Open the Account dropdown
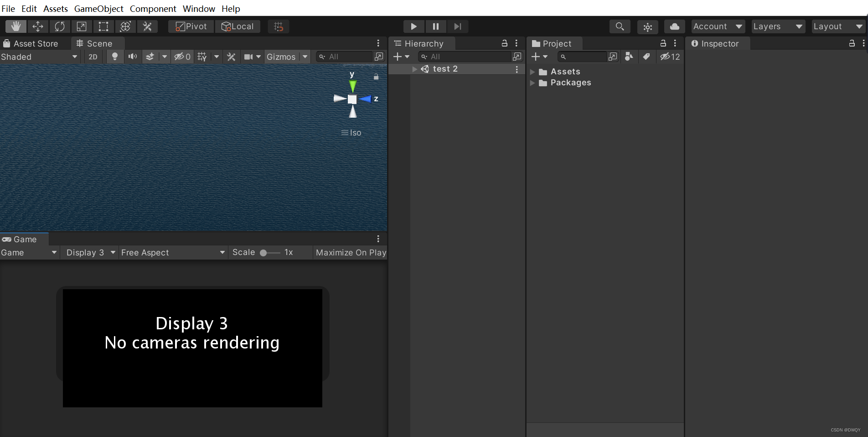868x437 pixels. coord(718,26)
